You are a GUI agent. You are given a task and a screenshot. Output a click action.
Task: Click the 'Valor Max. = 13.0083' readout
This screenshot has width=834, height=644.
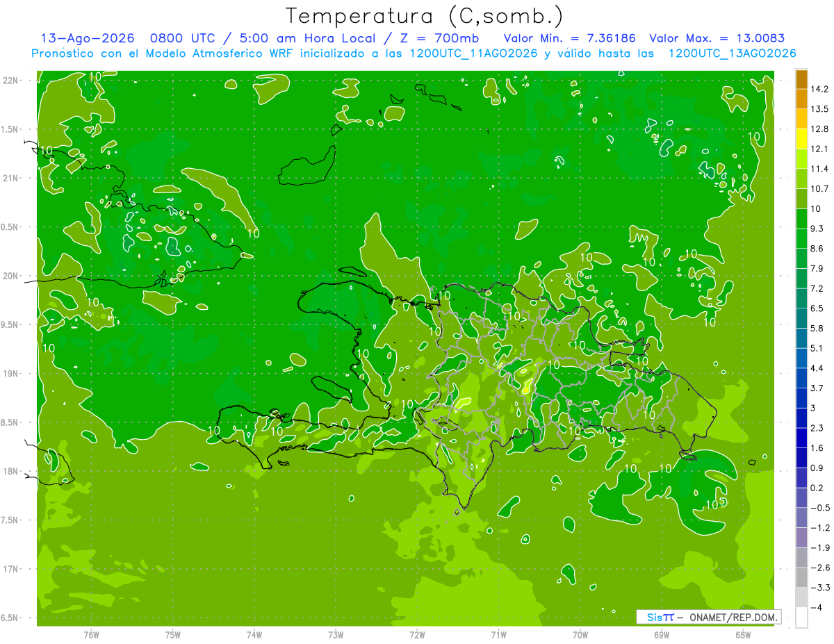tap(717, 38)
